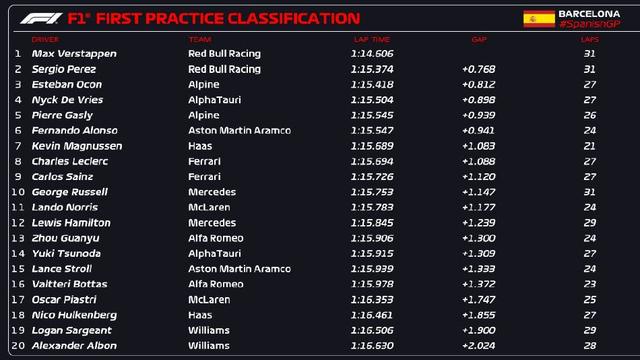Click Lewis Hamilton's name
This screenshot has height=360, width=640.
pyautogui.click(x=71, y=223)
